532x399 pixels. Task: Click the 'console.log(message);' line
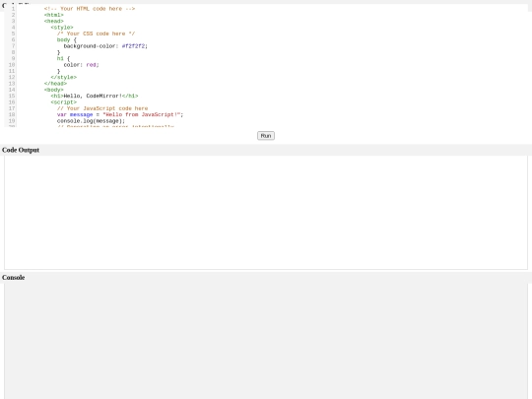(x=91, y=121)
